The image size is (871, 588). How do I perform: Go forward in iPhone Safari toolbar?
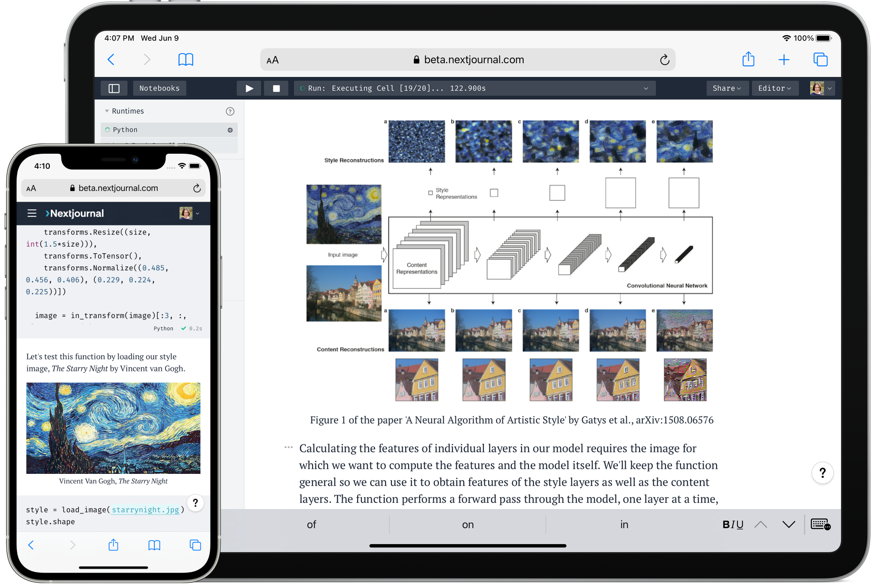[73, 545]
